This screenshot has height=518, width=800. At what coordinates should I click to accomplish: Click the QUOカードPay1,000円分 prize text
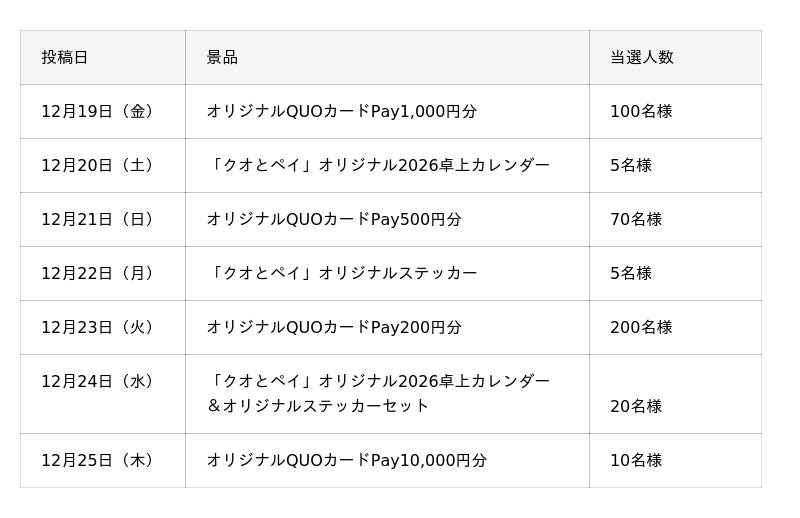341,111
